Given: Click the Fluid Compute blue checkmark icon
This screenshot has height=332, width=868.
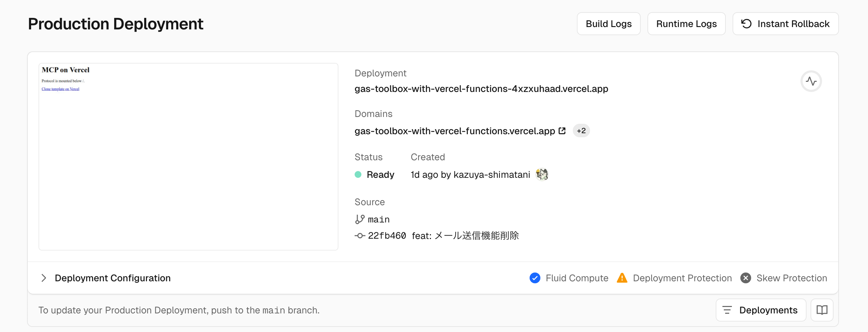Looking at the screenshot, I should 535,278.
